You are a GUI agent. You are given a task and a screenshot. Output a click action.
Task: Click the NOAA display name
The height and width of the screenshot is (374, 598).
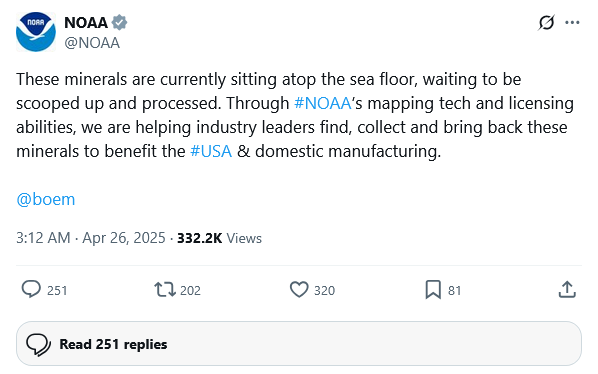tap(86, 22)
